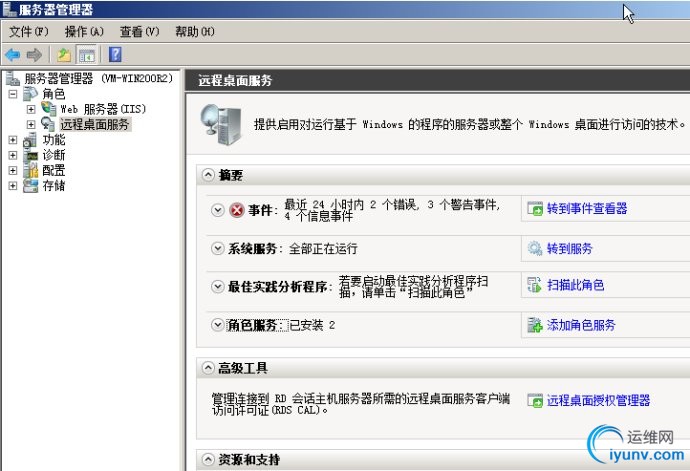690x471 pixels.
Task: Click the 资源和支持 section heading text
Action: [x=249, y=460]
